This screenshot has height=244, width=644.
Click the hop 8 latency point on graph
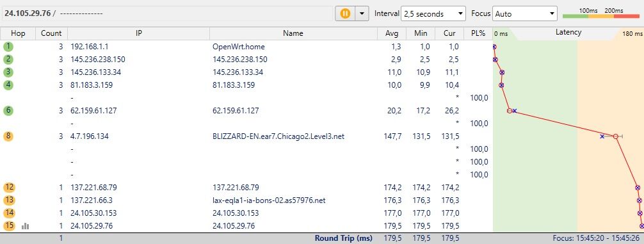pos(615,136)
